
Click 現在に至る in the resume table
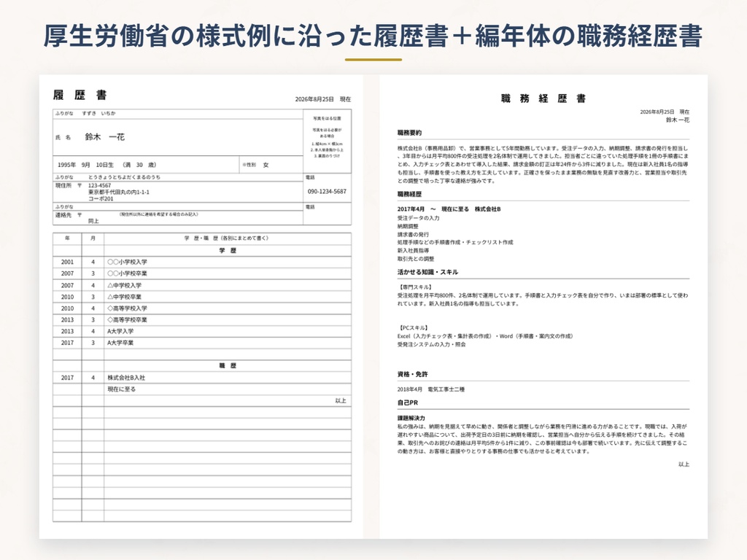(x=122, y=389)
